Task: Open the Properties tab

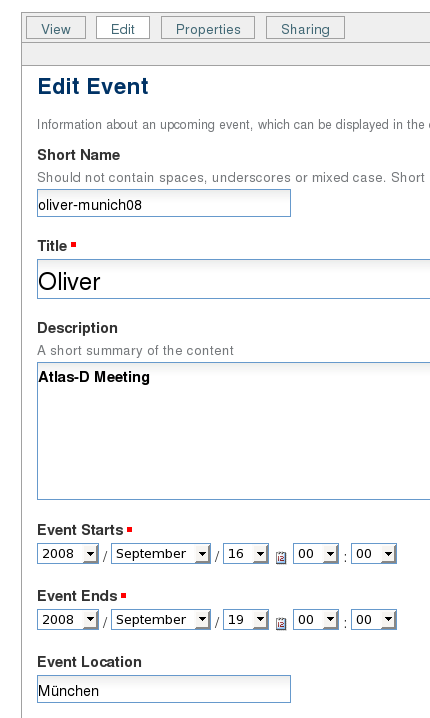Action: click(x=208, y=28)
